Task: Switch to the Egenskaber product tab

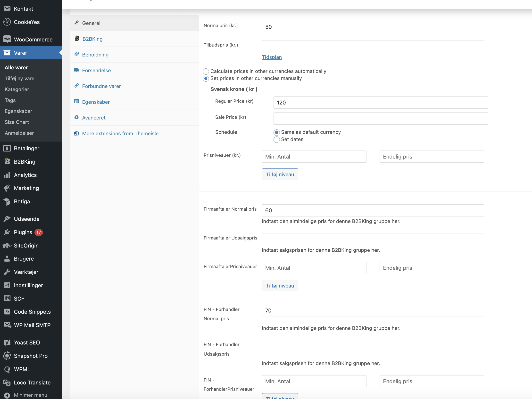Action: point(134,102)
